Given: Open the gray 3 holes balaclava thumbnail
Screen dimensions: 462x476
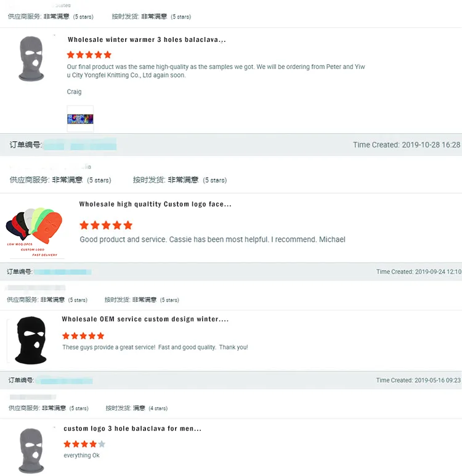Looking at the screenshot, I should click(31, 59).
